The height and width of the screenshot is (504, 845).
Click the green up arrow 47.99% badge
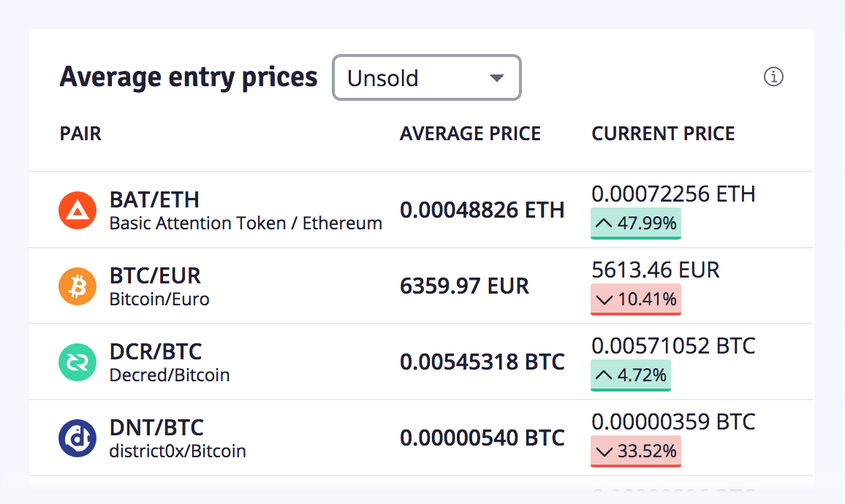click(636, 223)
